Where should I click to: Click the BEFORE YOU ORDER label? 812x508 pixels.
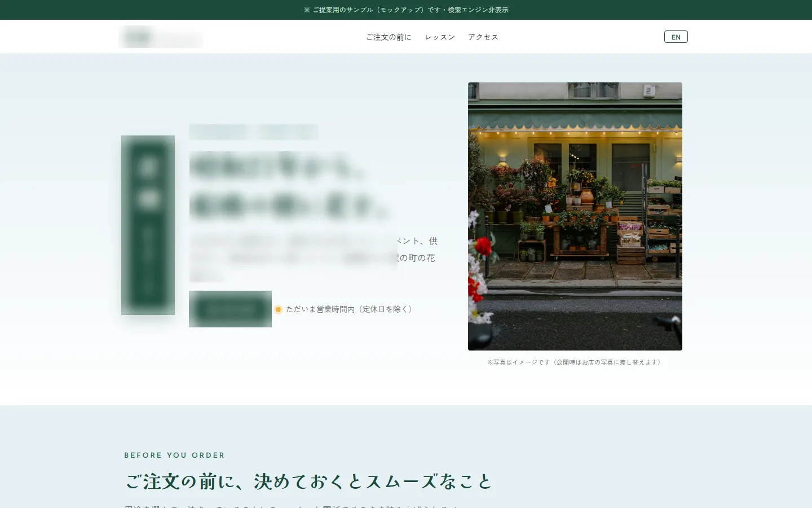tap(174, 455)
